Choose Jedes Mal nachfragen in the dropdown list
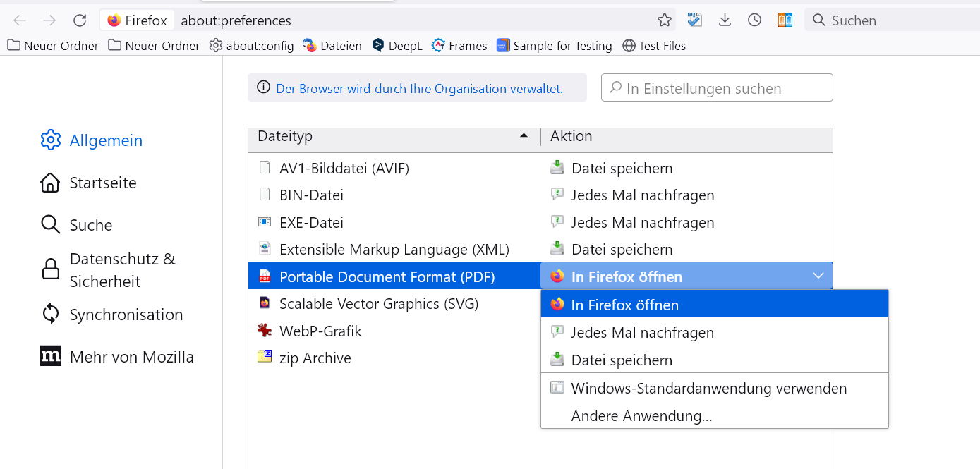 tap(642, 332)
